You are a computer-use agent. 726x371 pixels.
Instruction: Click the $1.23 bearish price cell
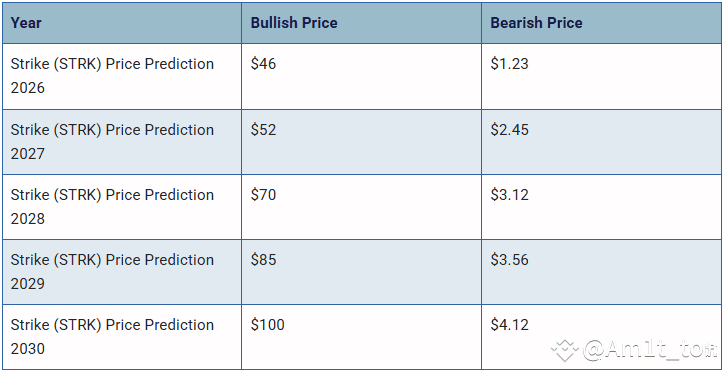click(x=601, y=76)
